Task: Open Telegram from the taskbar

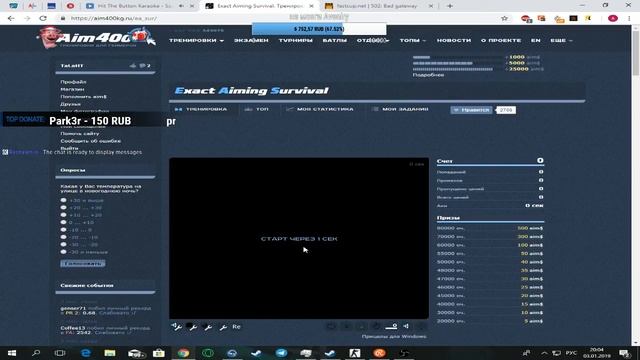Action: click(281, 353)
